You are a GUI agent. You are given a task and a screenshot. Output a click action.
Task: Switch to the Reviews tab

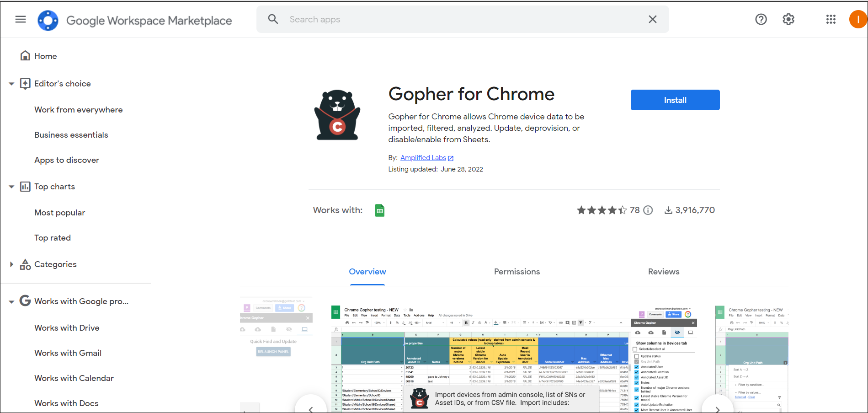pos(663,272)
